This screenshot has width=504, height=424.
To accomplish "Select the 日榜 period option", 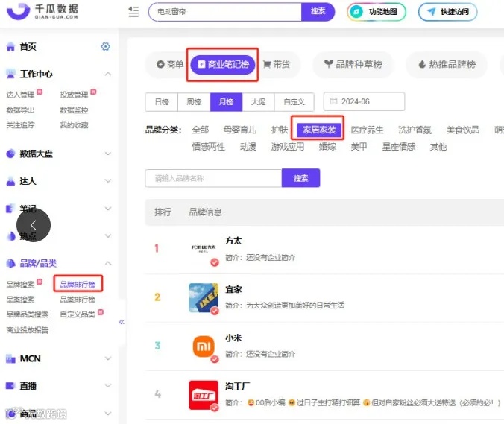I will pos(162,102).
